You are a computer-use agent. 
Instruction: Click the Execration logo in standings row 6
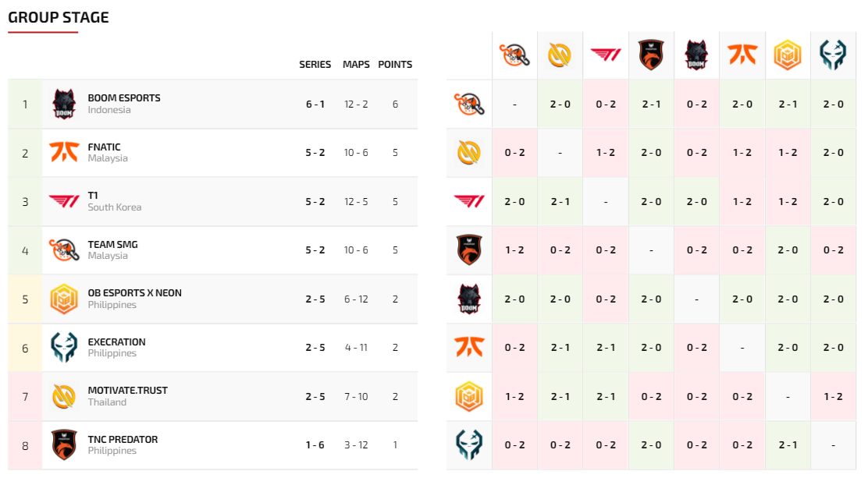(64, 348)
